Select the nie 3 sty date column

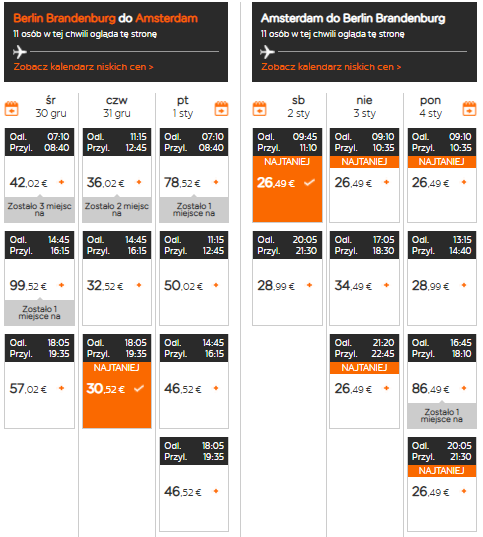click(364, 107)
